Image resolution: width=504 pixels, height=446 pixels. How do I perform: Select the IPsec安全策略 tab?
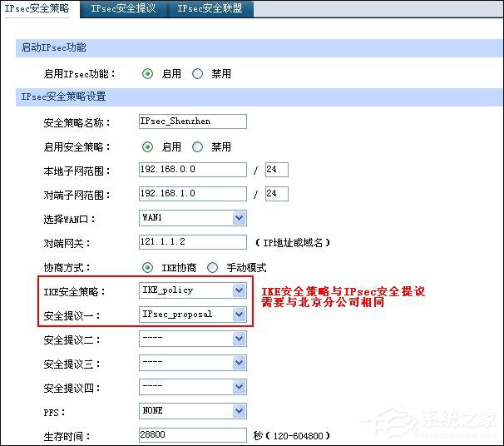click(37, 8)
